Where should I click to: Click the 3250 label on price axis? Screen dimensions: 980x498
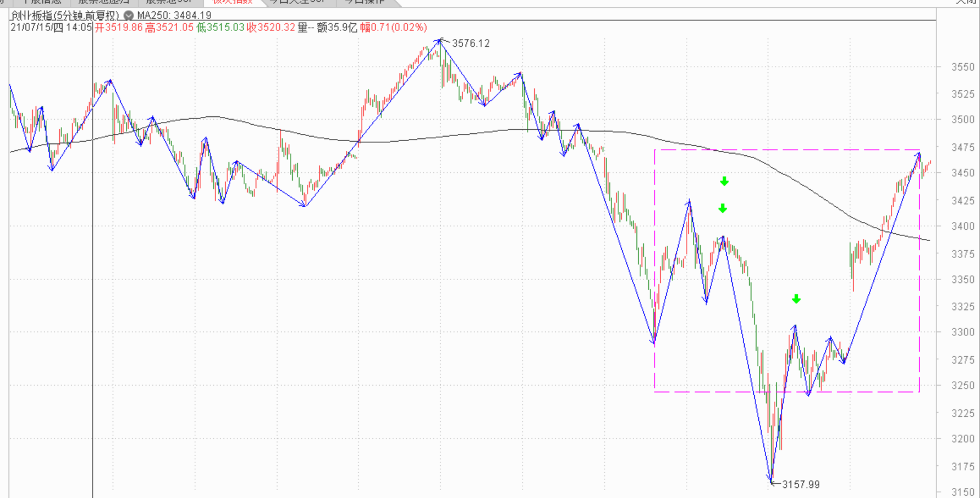pos(963,386)
